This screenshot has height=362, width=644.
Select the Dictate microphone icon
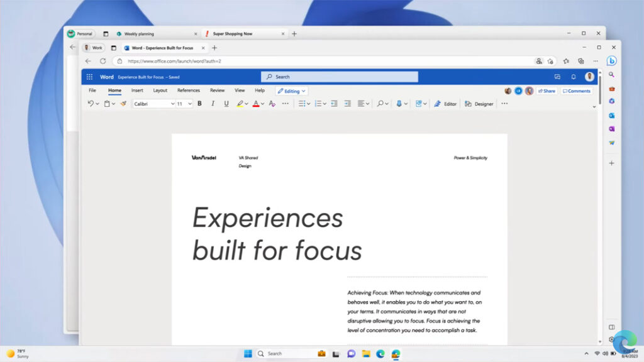(x=400, y=104)
